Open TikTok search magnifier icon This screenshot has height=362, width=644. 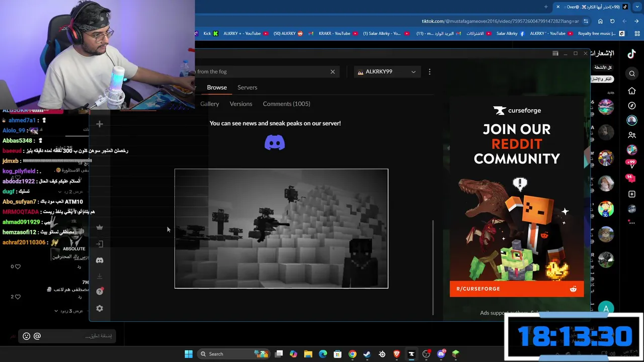(632, 74)
